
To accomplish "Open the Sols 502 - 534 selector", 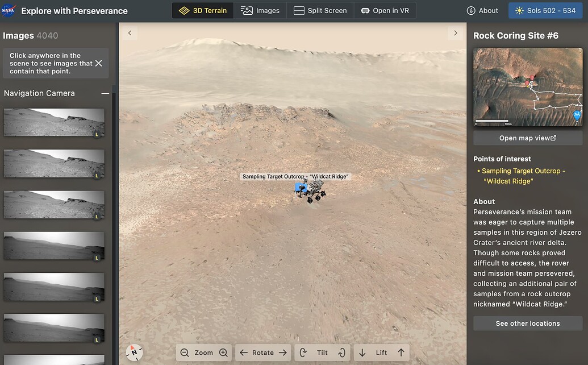I will [545, 10].
